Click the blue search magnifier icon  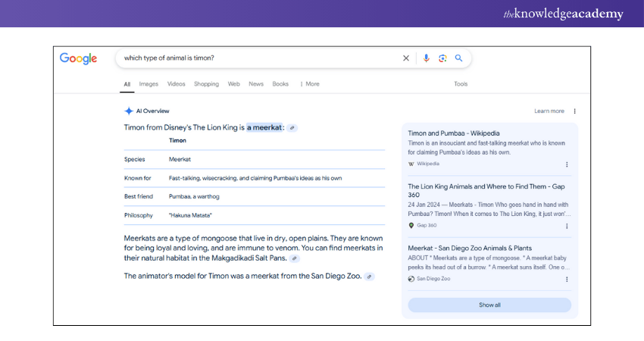459,58
